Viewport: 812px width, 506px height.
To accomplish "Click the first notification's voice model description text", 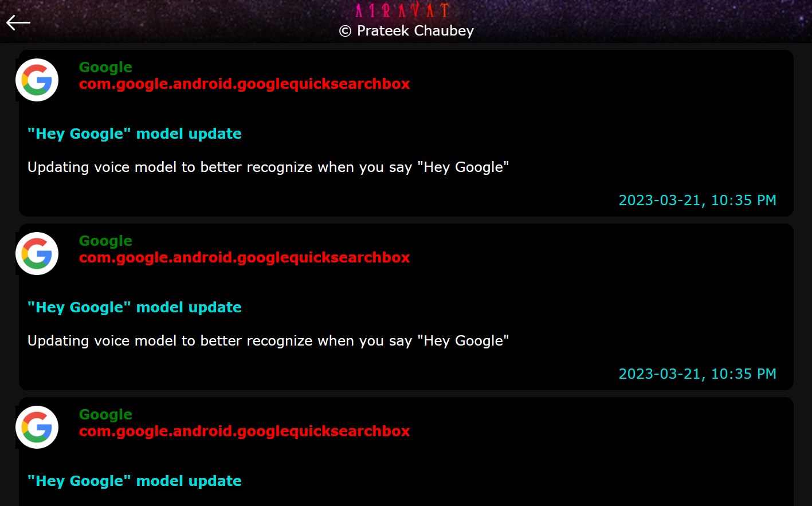I will [x=268, y=167].
